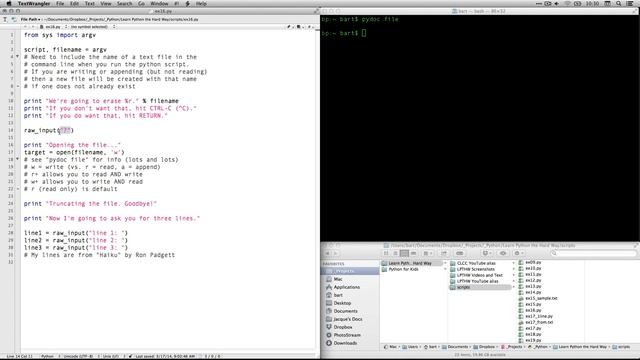640x360 pixels.
Task: Click Dropbox in Finder path bar
Action: click(483, 347)
